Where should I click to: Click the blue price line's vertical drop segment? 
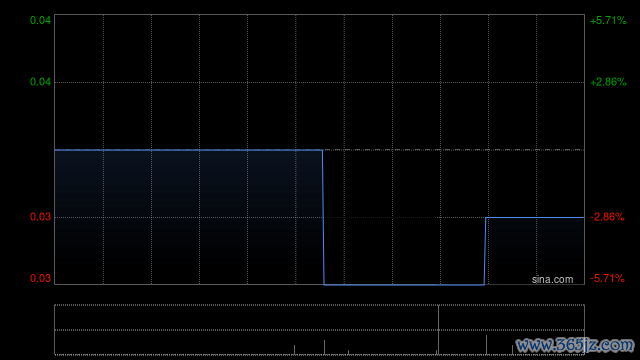(323, 218)
